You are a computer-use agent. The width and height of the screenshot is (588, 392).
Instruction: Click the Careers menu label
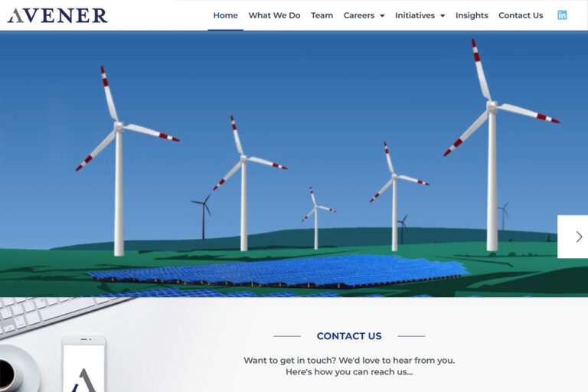[358, 15]
